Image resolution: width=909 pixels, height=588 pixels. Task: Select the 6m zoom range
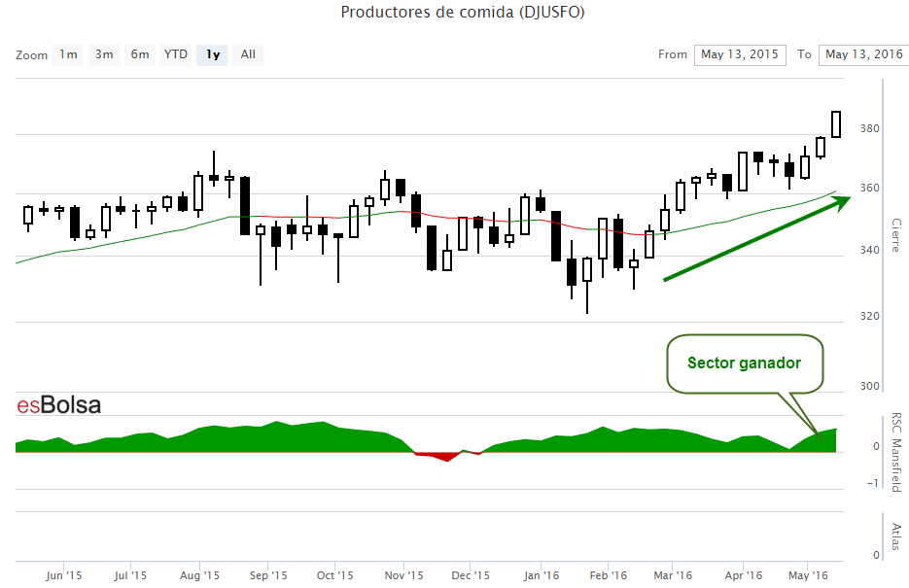pos(140,54)
